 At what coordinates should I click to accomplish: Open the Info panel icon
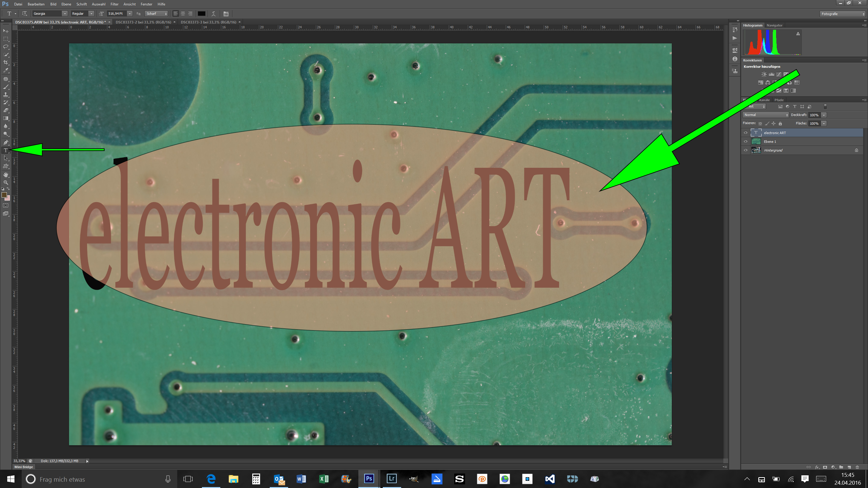[735, 59]
